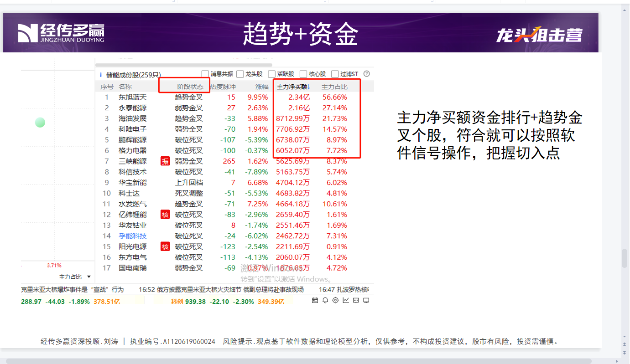Viewport: 630px width, 364px height.
Task: Click the blue sort arrow on 主力净买额
Action: click(308, 87)
